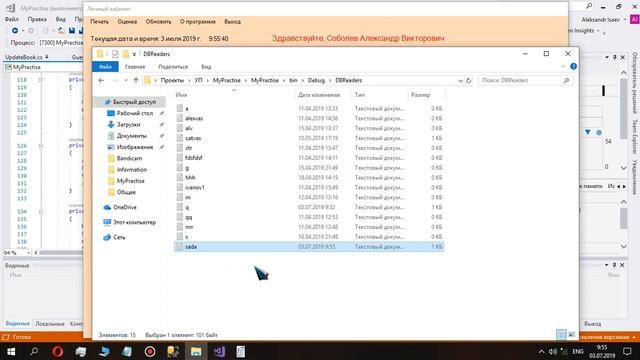
Task: Select Быстрый доступ in navigation pane
Action: click(x=134, y=102)
